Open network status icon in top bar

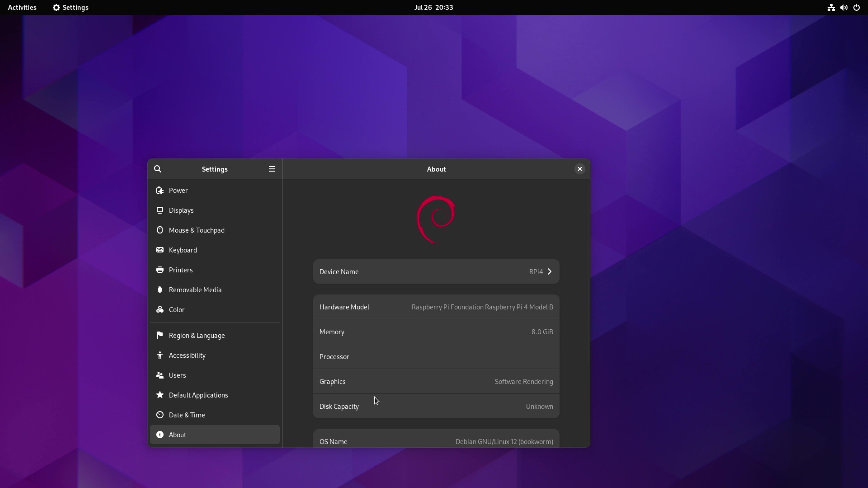coord(831,7)
